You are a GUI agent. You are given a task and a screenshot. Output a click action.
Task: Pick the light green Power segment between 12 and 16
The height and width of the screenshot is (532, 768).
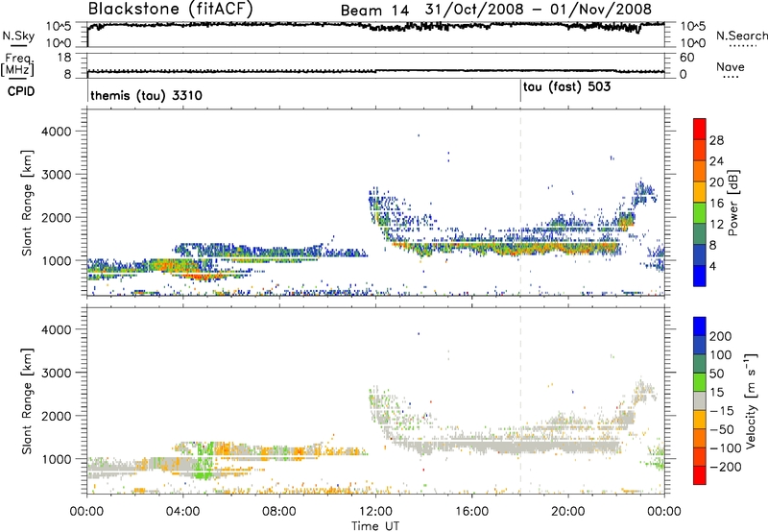(700, 213)
